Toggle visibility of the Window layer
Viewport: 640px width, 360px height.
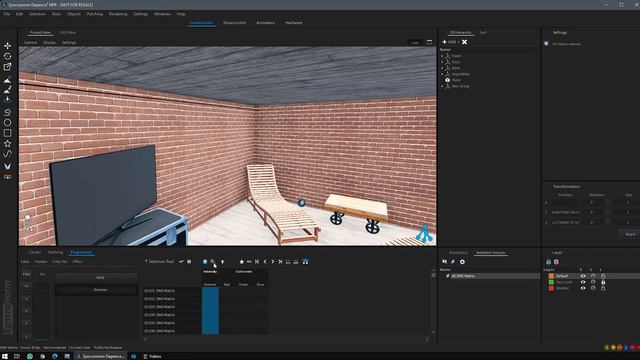(583, 288)
